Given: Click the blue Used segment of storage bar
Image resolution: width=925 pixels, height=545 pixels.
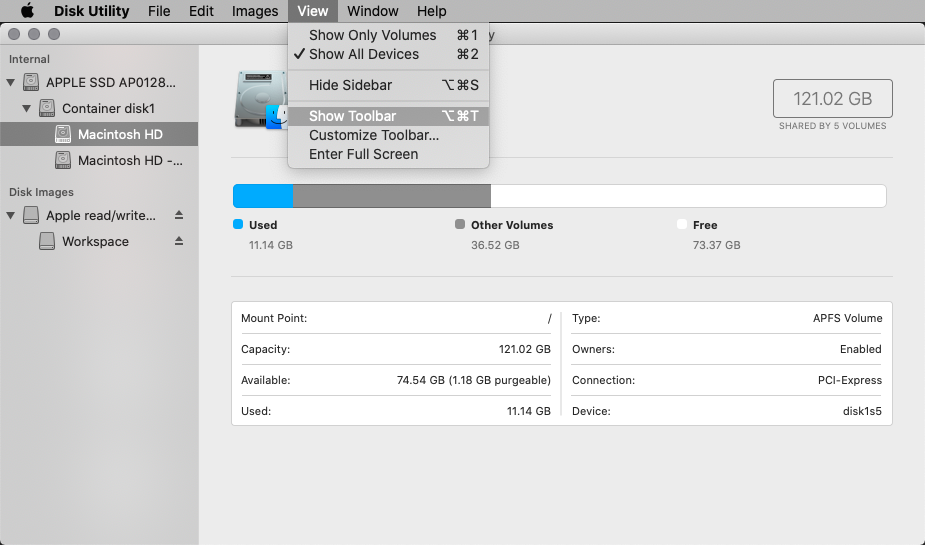Looking at the screenshot, I should click(x=263, y=196).
